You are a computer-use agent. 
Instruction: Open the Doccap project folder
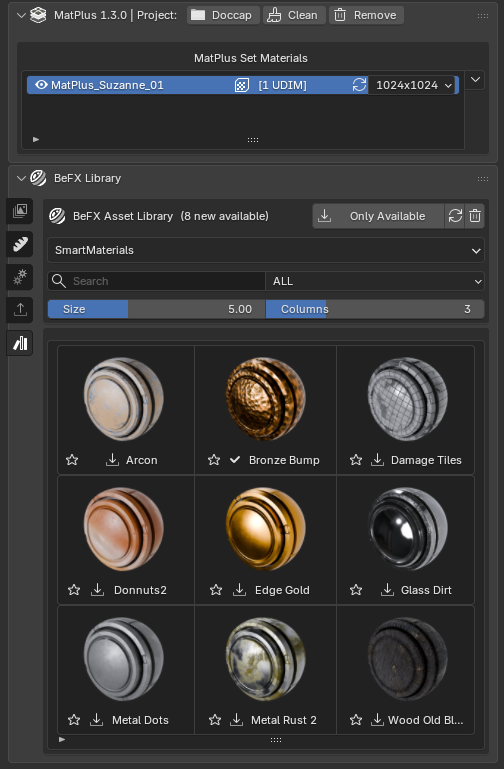[223, 15]
